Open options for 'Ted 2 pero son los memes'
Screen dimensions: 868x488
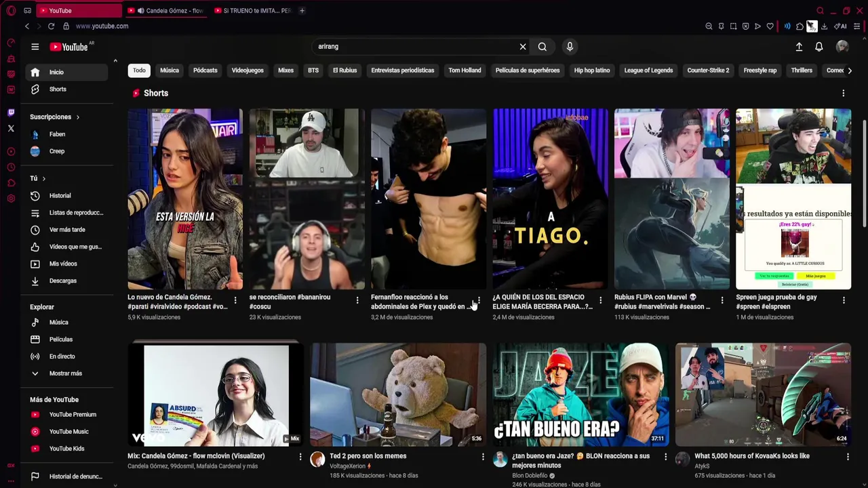pyautogui.click(x=483, y=457)
